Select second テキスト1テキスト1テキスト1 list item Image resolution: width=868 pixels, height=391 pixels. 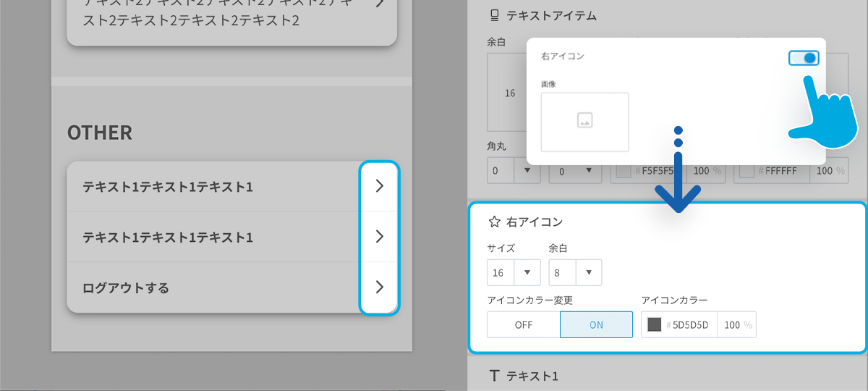231,237
